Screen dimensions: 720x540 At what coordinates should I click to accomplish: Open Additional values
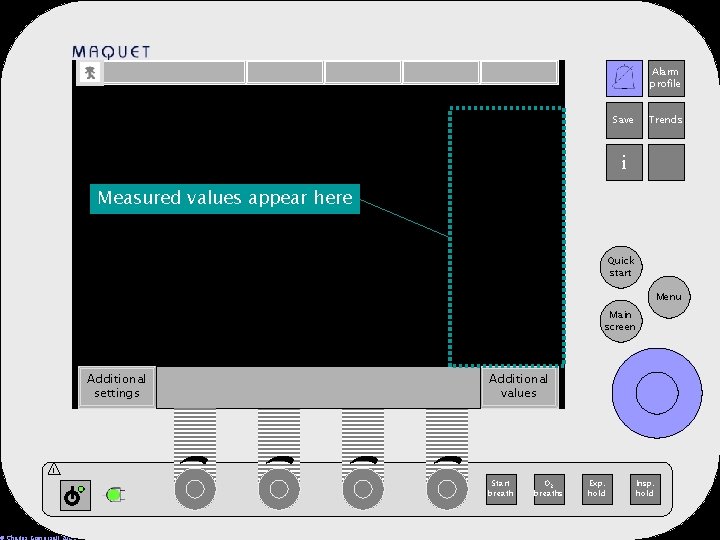coord(519,386)
